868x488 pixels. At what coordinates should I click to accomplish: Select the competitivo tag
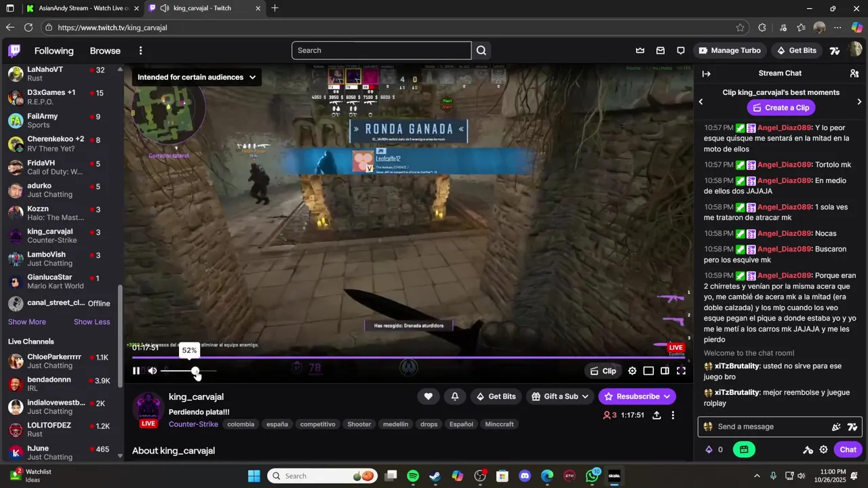coord(317,424)
